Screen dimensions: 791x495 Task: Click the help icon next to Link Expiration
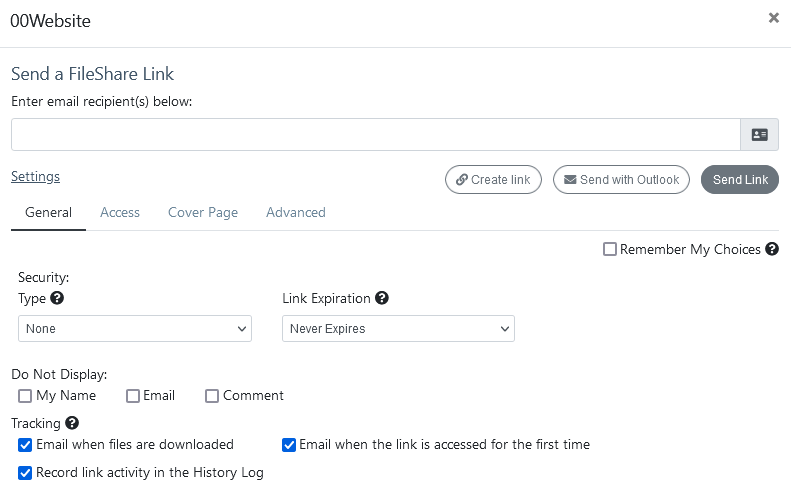[382, 298]
